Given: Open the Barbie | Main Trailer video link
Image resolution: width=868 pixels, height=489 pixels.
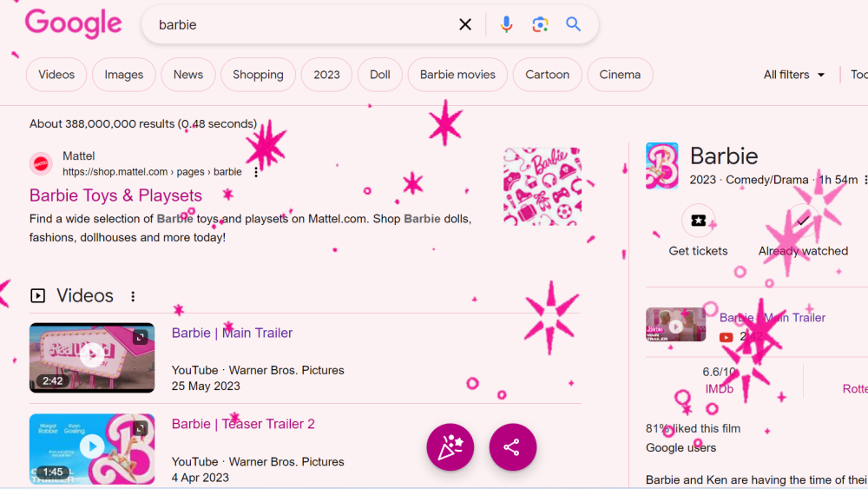Looking at the screenshot, I should 232,333.
